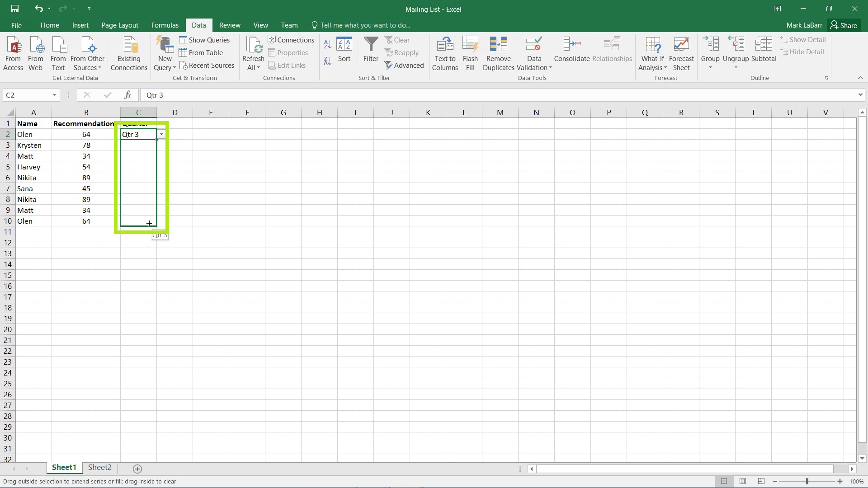This screenshot has width=868, height=488.
Task: Expand the Quarter column dropdown
Action: [x=161, y=134]
